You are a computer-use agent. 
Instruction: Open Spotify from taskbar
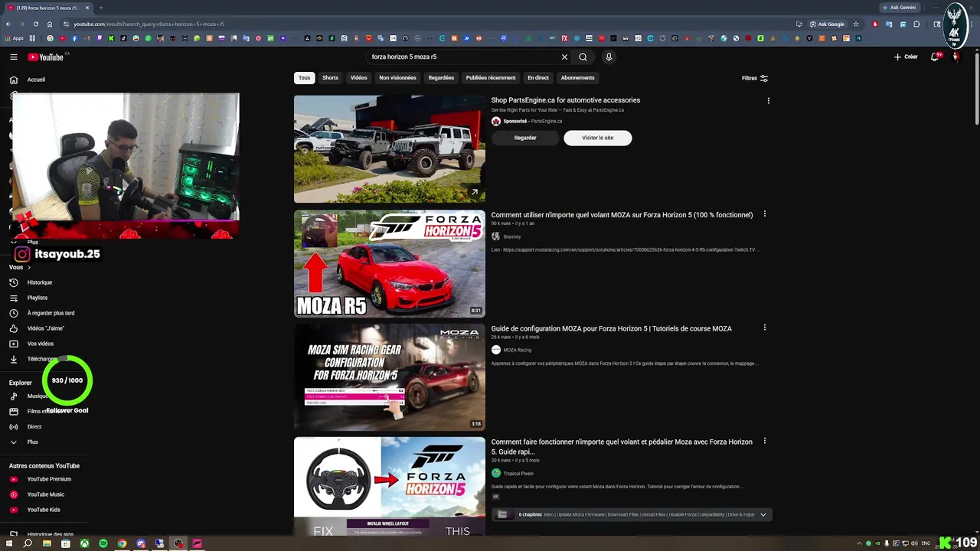(x=103, y=543)
